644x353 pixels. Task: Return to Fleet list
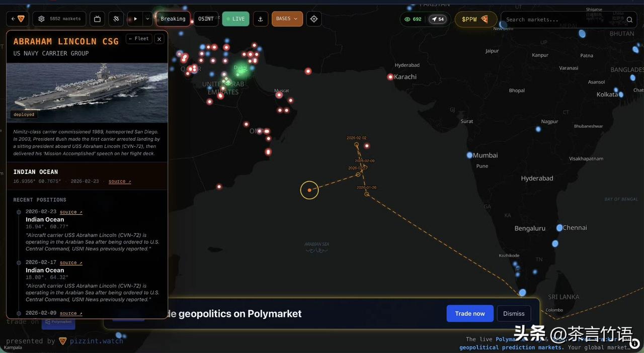[x=138, y=39]
